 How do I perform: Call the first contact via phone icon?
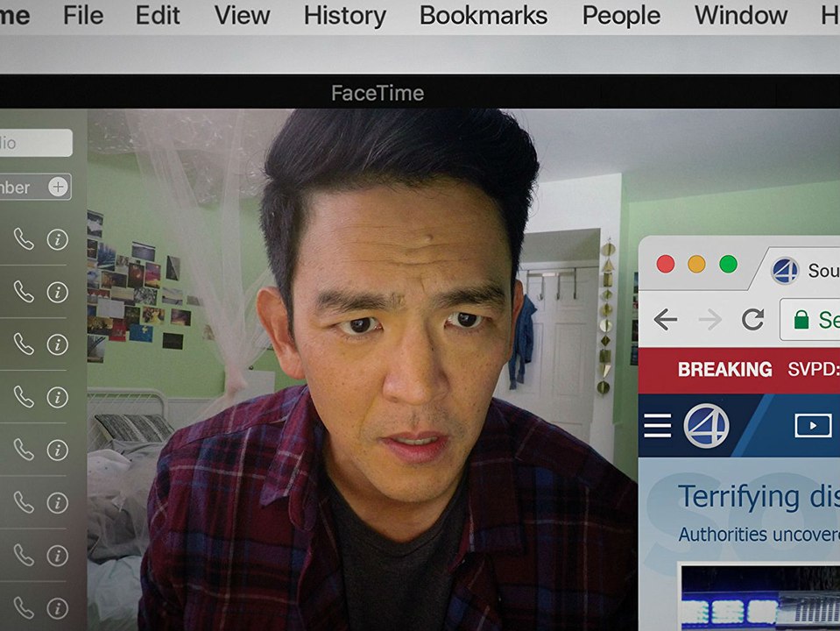pyautogui.click(x=24, y=239)
